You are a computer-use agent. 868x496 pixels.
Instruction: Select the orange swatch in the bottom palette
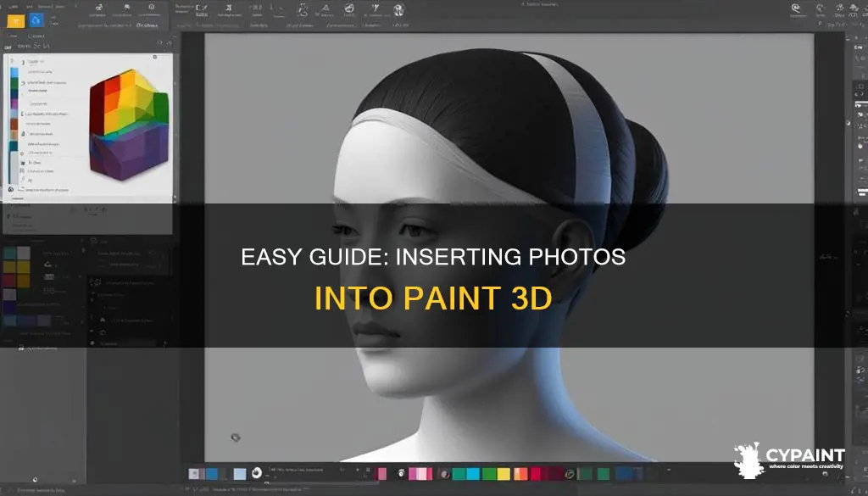[520, 474]
